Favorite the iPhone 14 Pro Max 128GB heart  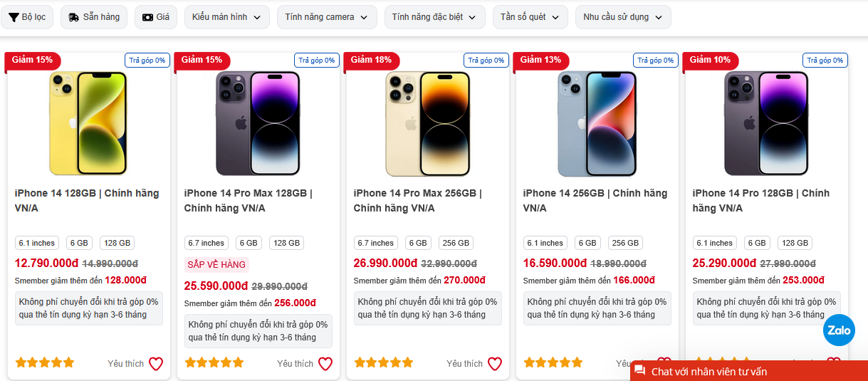pos(325,364)
